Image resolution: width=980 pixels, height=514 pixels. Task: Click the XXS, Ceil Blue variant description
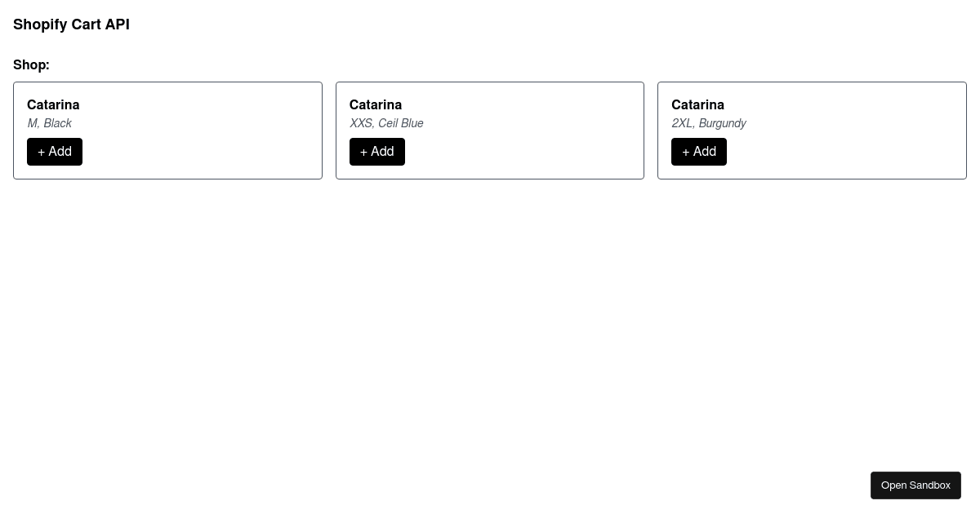coord(386,123)
